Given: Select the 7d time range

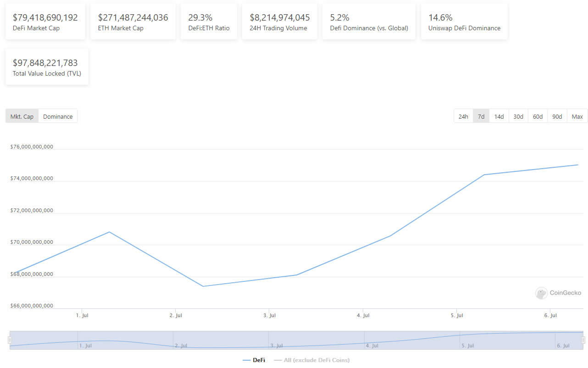Looking at the screenshot, I should (481, 116).
